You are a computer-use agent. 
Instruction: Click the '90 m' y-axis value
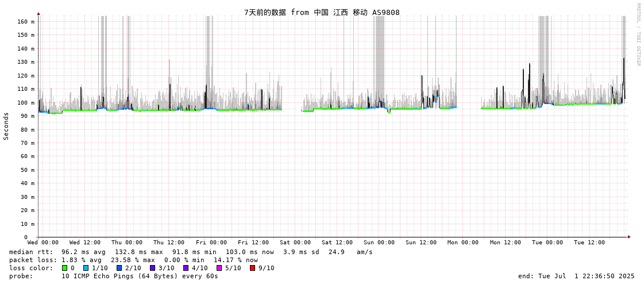tap(28, 116)
